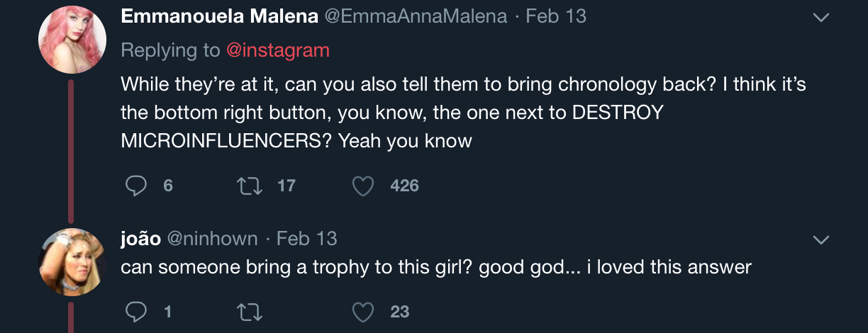Open more options chevron on Emmanouela's tweet
This screenshot has width=868, height=333.
tap(820, 17)
